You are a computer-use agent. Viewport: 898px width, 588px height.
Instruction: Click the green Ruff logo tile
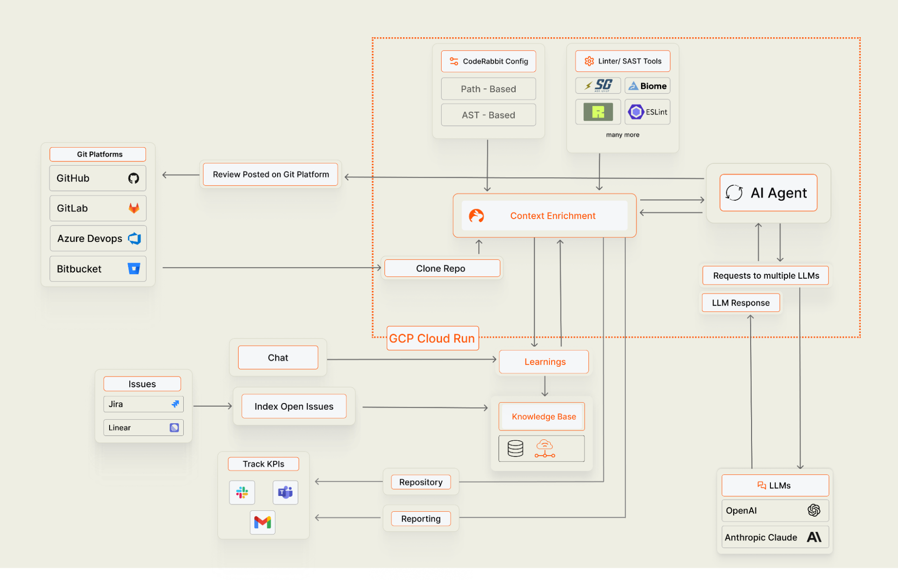tap(598, 112)
